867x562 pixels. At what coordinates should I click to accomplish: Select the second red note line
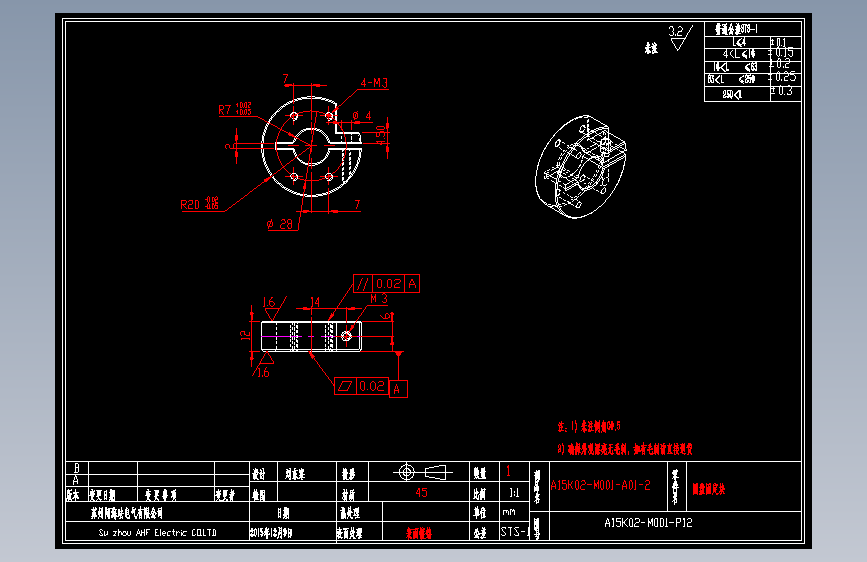[x=625, y=449]
